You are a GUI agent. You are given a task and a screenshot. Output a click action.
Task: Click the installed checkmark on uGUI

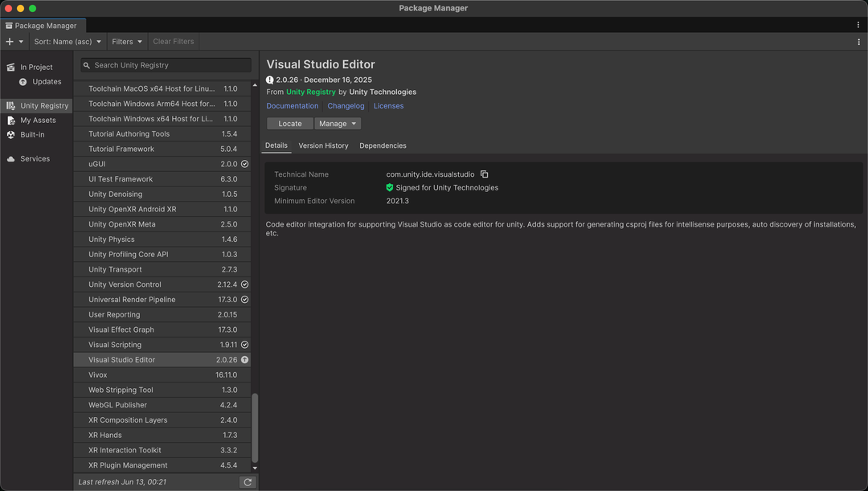[244, 164]
